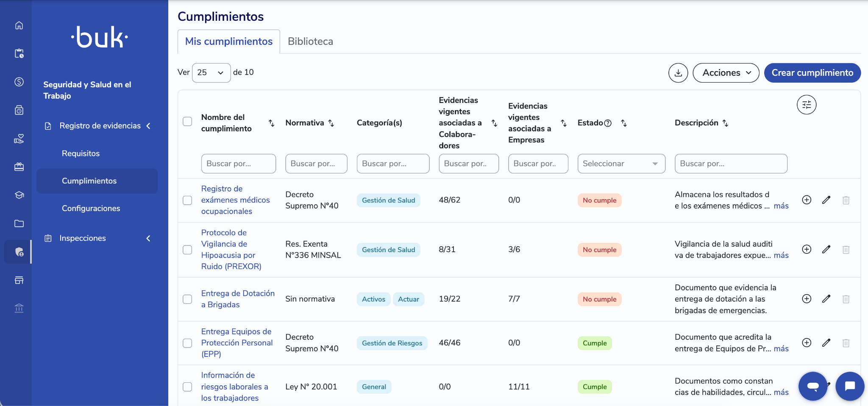Open the chat support bubble icon

pyautogui.click(x=850, y=386)
